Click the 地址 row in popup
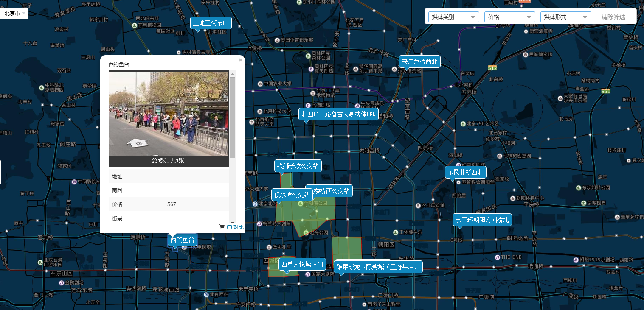 click(x=169, y=176)
